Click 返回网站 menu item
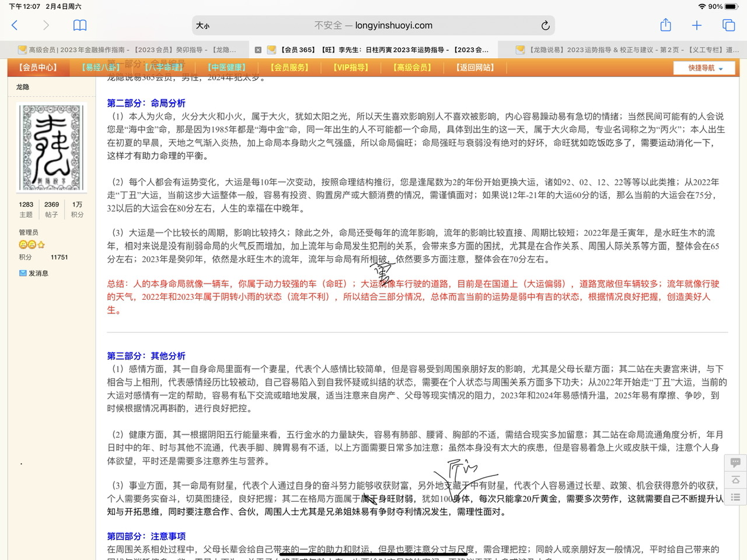 [x=476, y=68]
